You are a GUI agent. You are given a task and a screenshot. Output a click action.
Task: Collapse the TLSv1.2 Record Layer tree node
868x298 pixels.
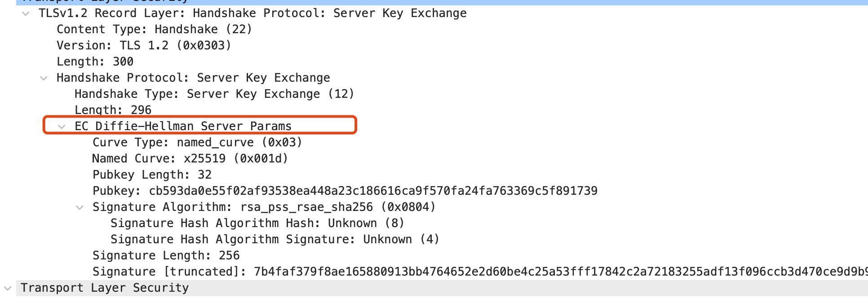26,13
